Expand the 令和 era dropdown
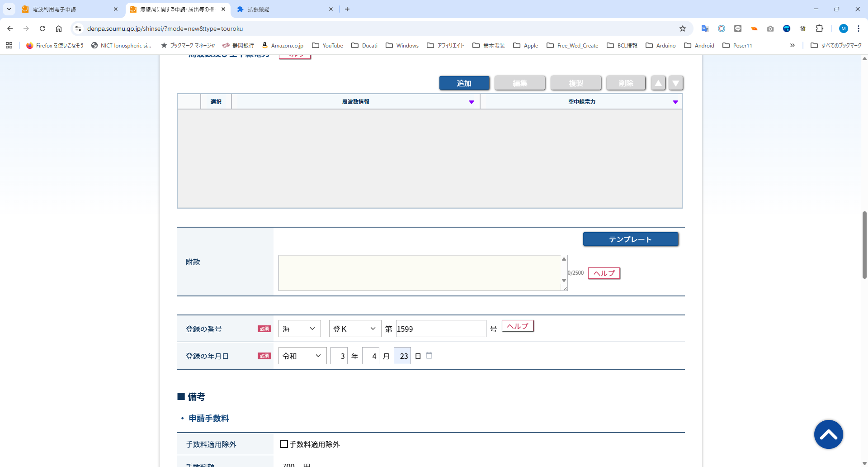Screen dimensions: 868x467 click(302, 356)
